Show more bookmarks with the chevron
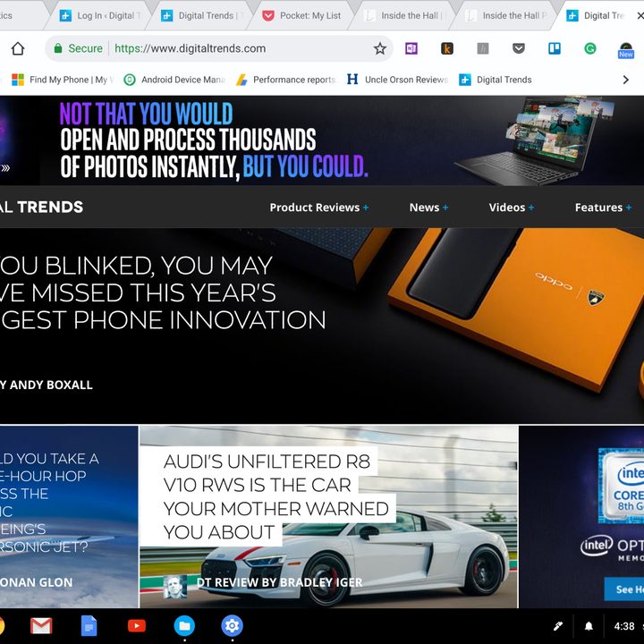 click(625, 80)
